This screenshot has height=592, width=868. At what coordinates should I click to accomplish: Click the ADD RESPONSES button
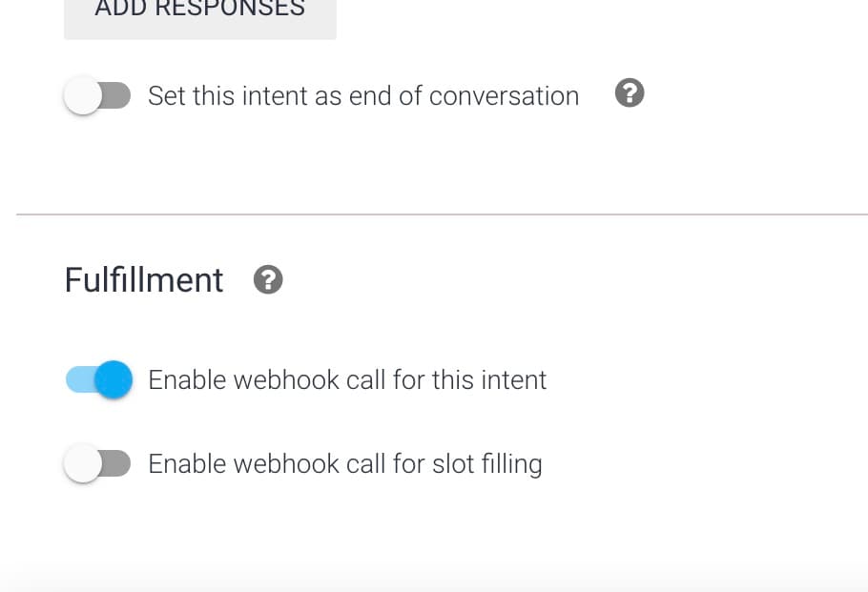click(200, 15)
